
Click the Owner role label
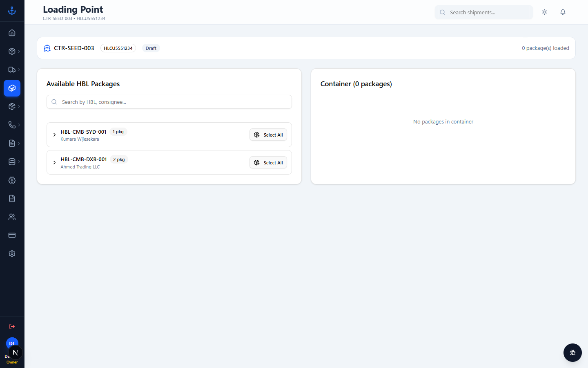pos(12,362)
